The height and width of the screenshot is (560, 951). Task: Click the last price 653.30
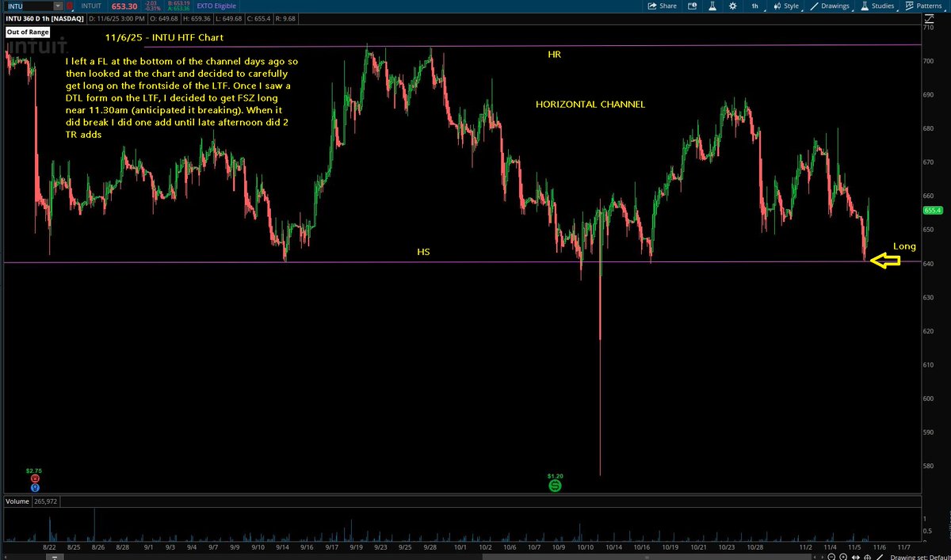coord(124,6)
